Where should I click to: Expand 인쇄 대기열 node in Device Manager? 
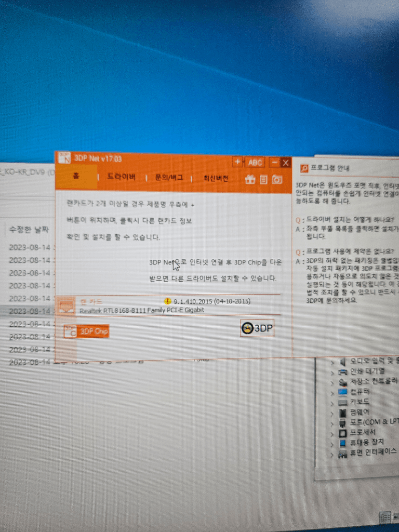pyautogui.click(x=332, y=373)
